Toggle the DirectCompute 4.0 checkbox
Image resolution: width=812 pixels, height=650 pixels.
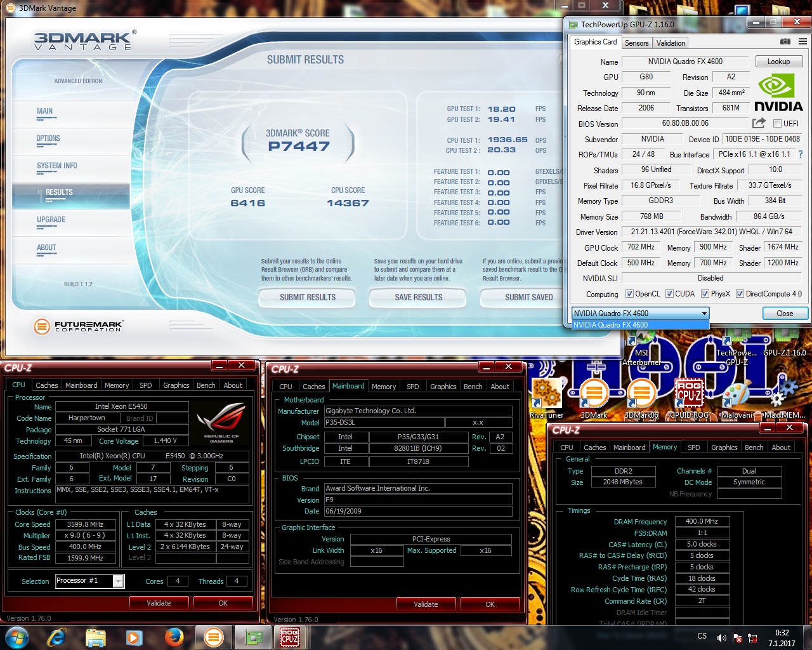740,294
